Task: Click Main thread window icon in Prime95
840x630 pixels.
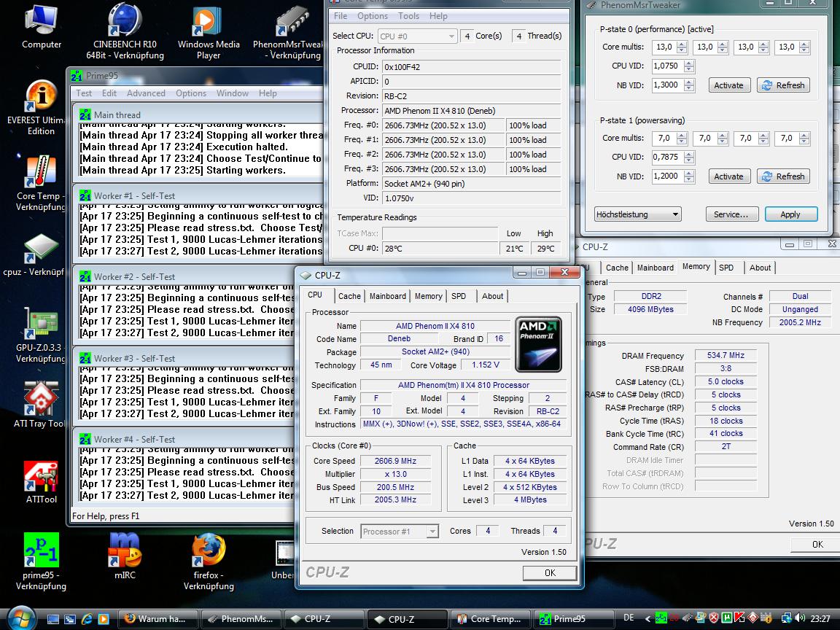Action: (x=85, y=114)
